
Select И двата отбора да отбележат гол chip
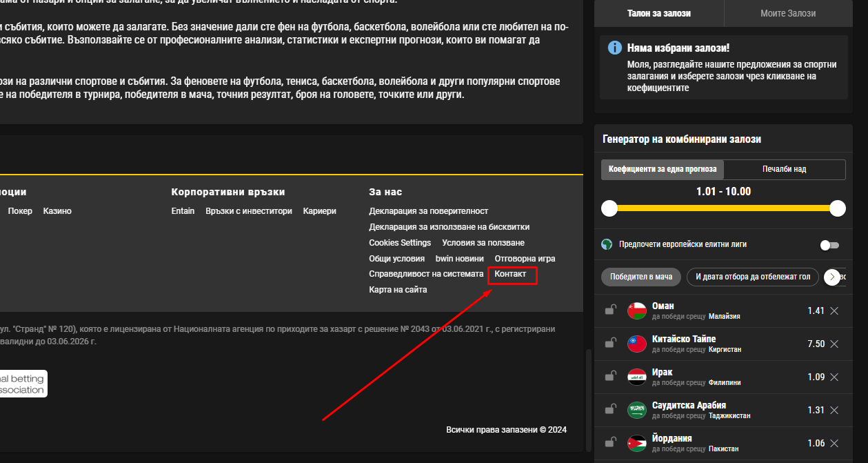[753, 277]
